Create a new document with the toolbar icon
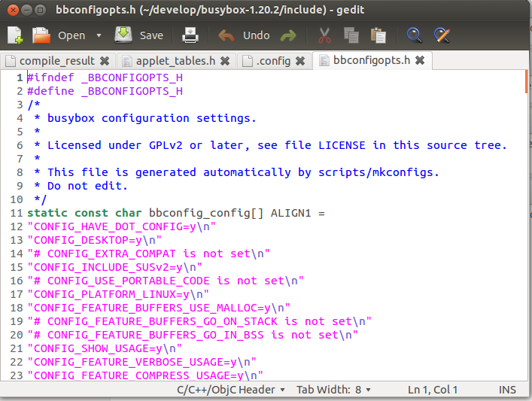The height and width of the screenshot is (401, 532). pyautogui.click(x=15, y=35)
